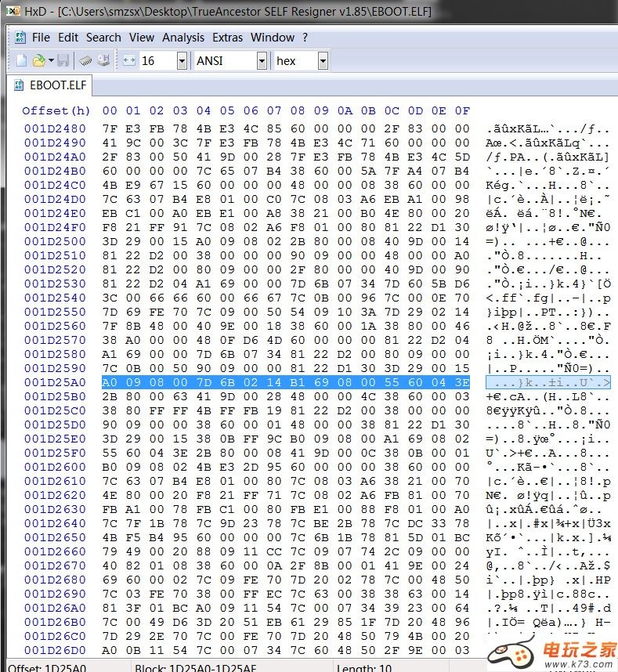Expand the Open file arrow dropdown
The width and height of the screenshot is (618, 672).
coord(51,60)
